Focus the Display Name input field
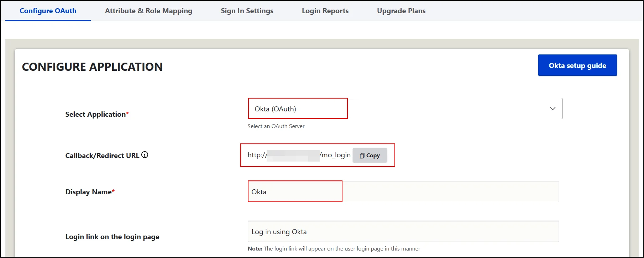Screen dimensions: 644x258 403,191
